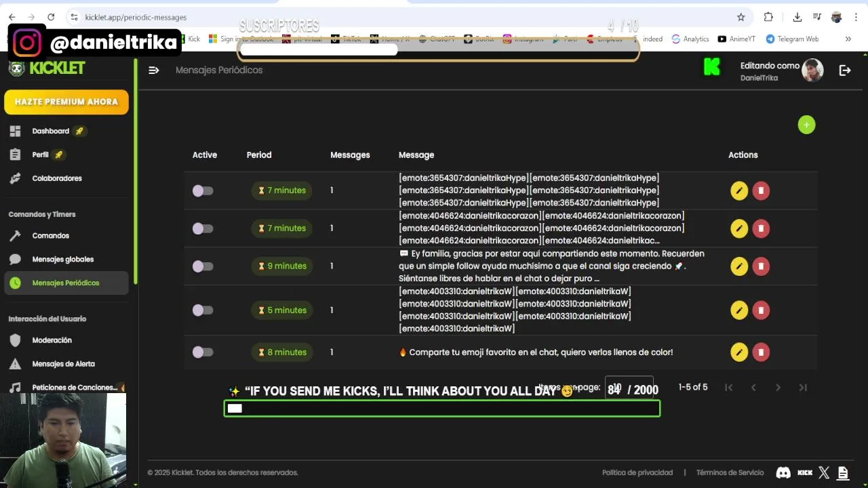Click the Kicklet logo in the sidebar
The image size is (868, 488).
click(47, 68)
